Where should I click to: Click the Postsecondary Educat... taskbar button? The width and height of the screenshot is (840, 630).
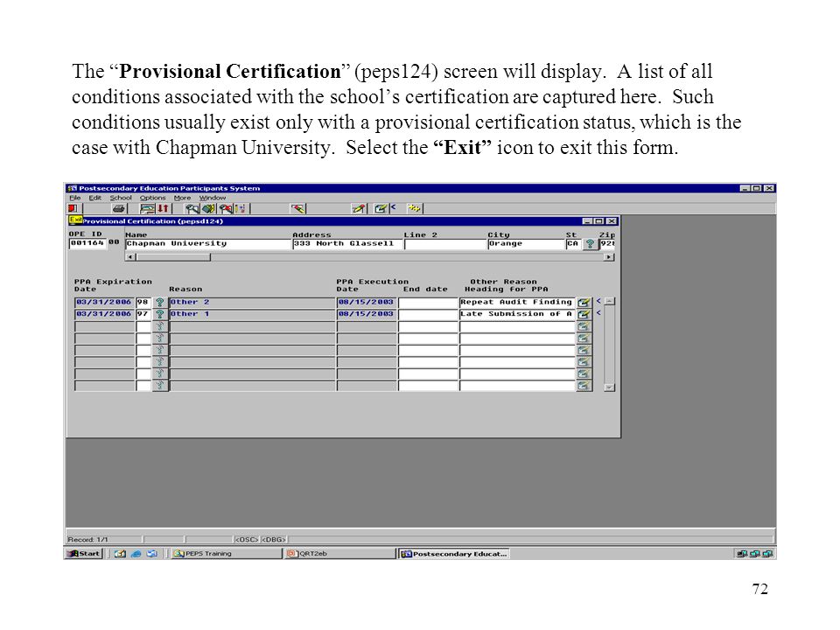(454, 554)
